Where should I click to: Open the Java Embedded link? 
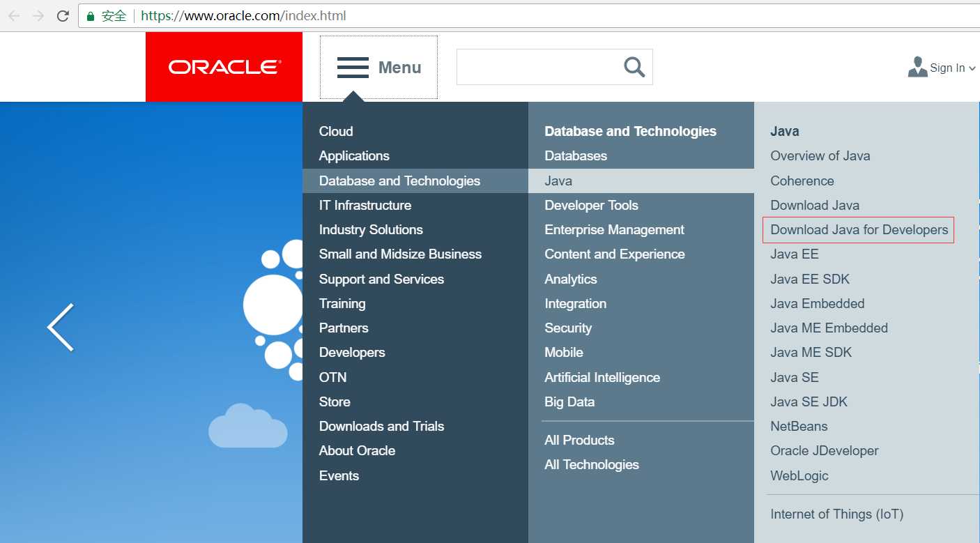click(x=817, y=303)
